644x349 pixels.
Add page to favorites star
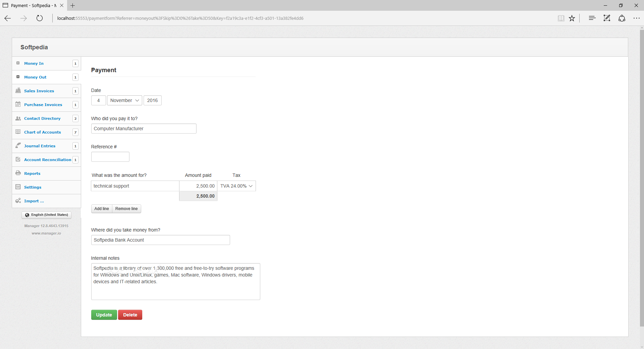(x=572, y=18)
